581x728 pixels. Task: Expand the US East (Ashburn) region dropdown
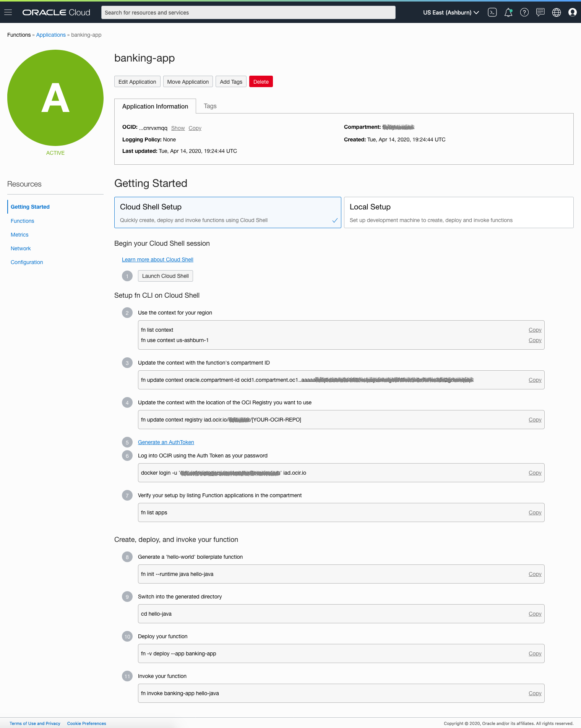pyautogui.click(x=451, y=13)
